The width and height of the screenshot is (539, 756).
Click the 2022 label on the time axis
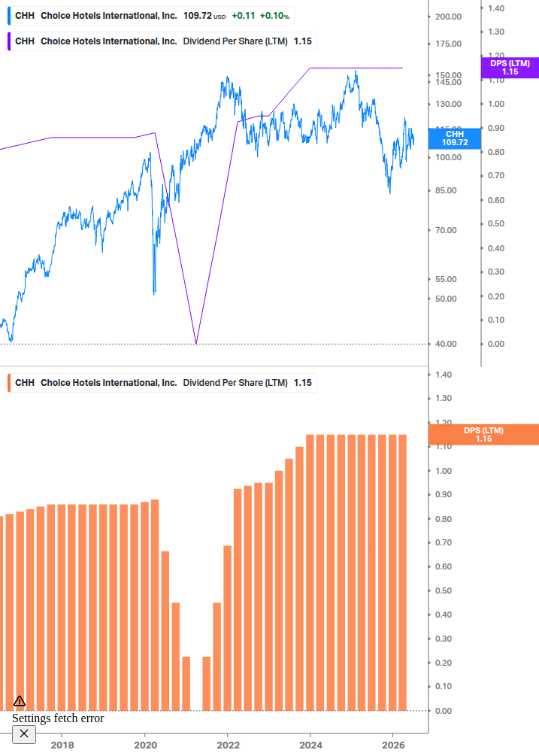[x=229, y=745]
